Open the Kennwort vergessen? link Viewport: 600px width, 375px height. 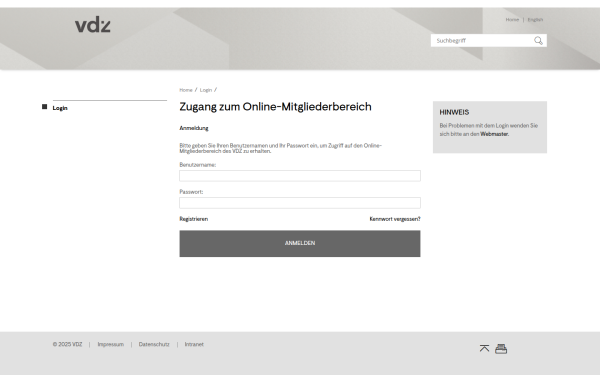click(x=395, y=219)
